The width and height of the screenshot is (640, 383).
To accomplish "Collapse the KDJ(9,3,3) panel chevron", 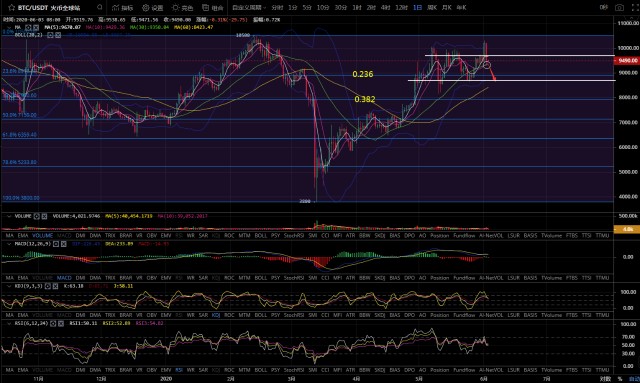I will tap(9, 286).
